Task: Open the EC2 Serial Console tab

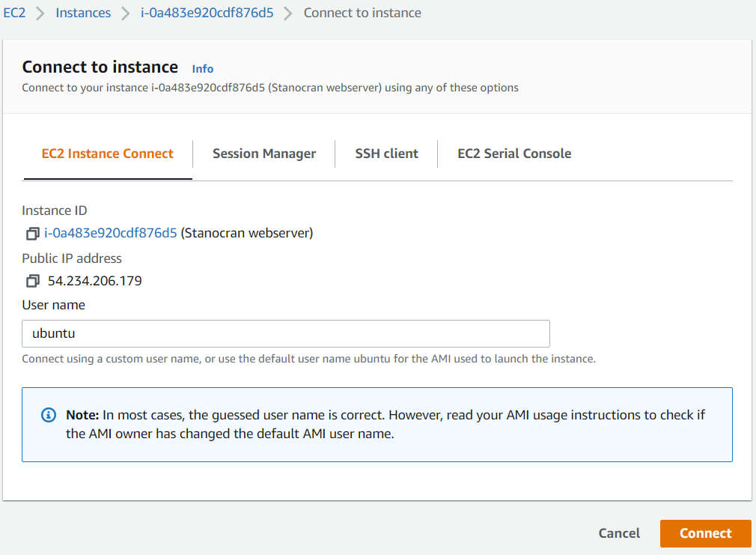Action: [x=514, y=154]
